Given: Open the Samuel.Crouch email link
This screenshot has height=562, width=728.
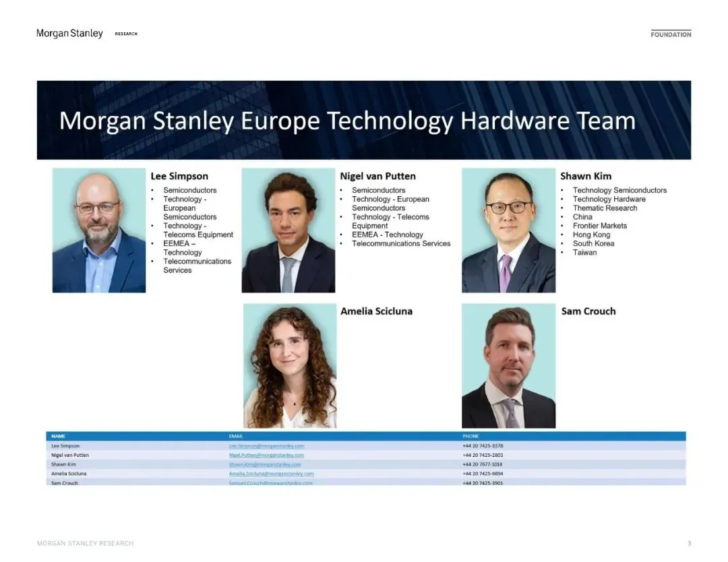Looking at the screenshot, I should tap(271, 482).
